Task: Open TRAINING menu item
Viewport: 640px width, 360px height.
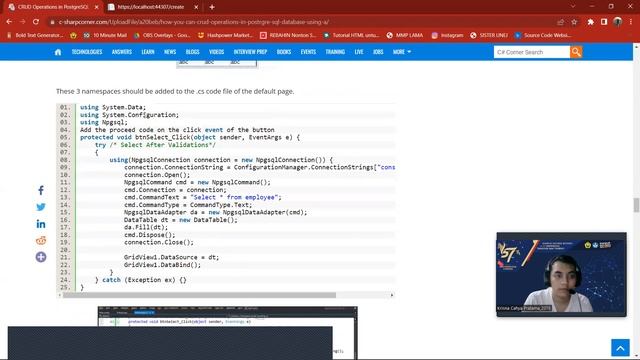Action: click(x=335, y=52)
